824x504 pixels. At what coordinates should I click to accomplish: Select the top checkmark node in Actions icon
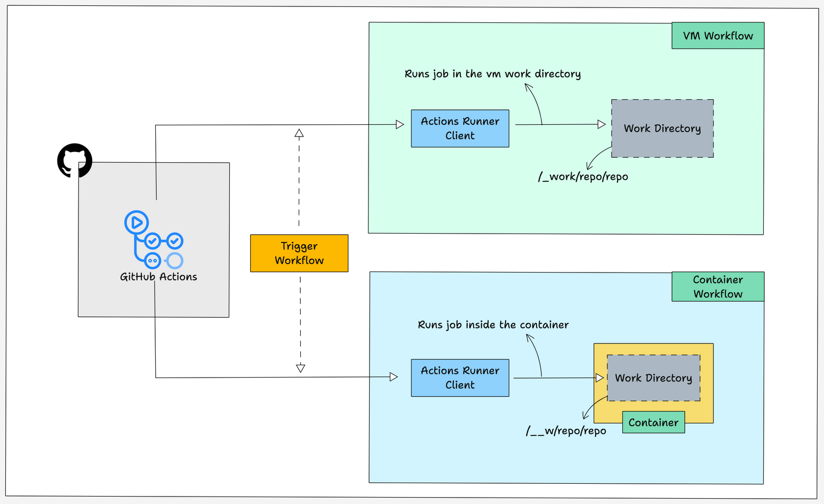pos(154,240)
